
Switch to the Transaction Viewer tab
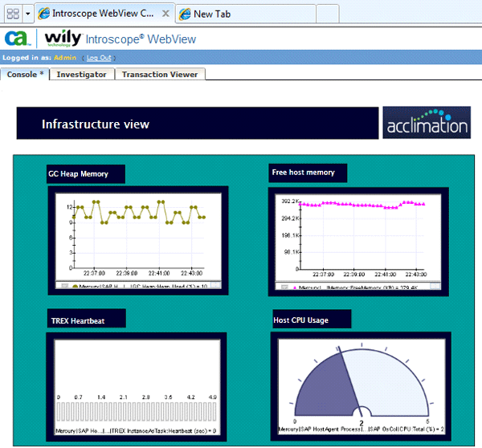[160, 75]
